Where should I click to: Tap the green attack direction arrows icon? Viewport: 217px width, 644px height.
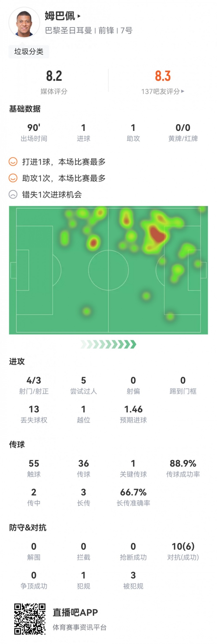point(108,344)
